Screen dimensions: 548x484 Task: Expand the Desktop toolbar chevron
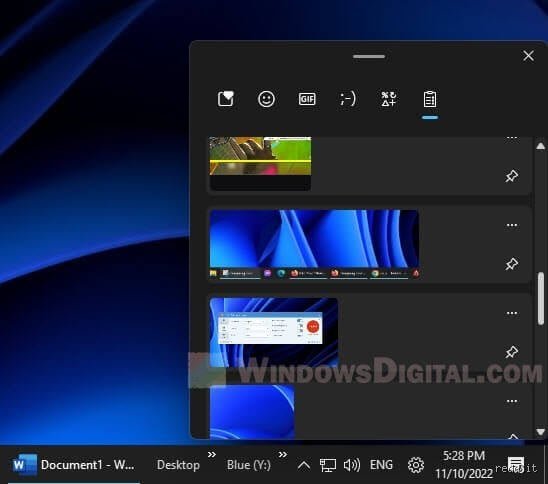[x=211, y=455]
